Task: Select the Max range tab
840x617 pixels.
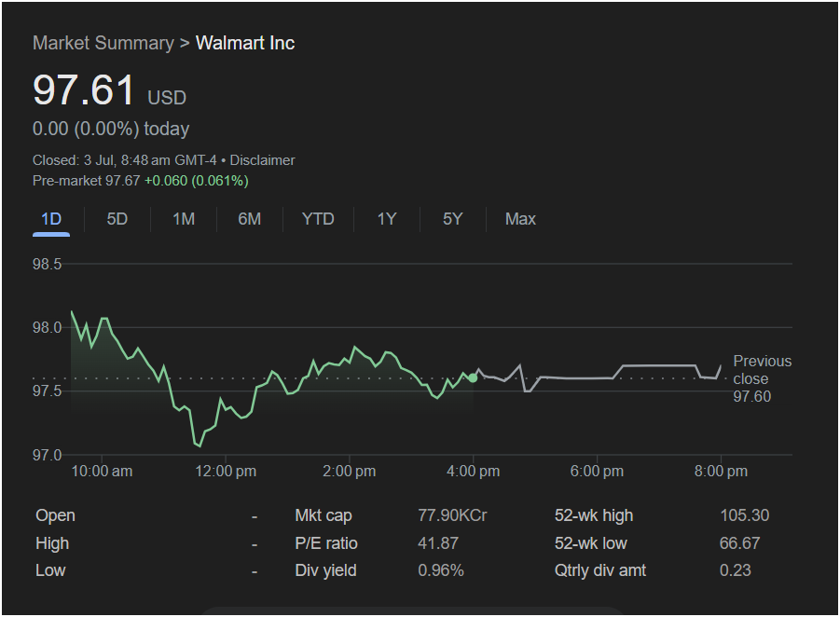Action: tap(520, 219)
